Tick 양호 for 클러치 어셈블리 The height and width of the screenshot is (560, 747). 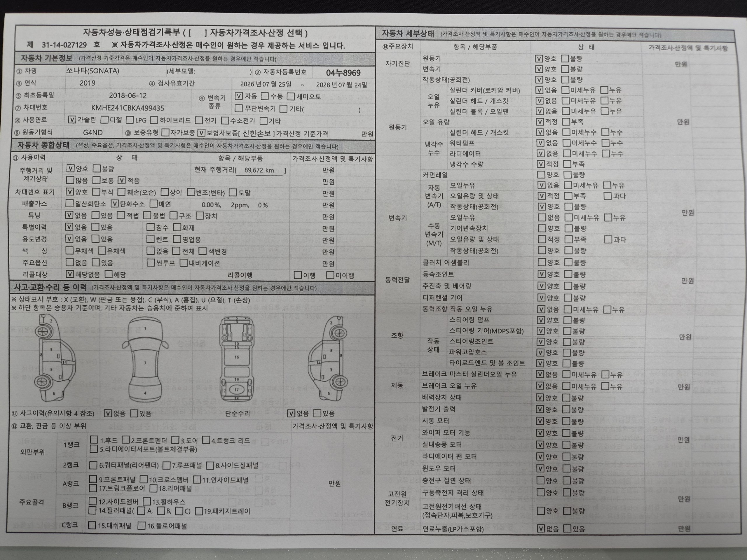click(541, 262)
